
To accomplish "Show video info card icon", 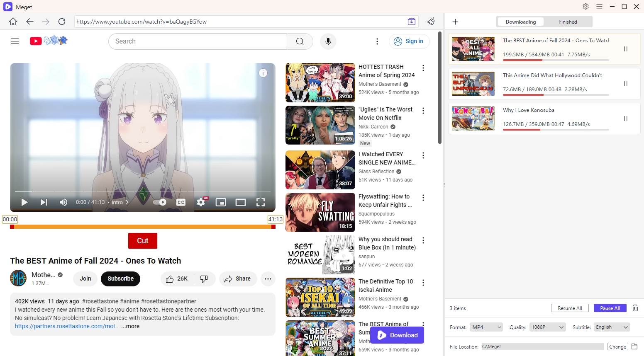I will point(263,73).
